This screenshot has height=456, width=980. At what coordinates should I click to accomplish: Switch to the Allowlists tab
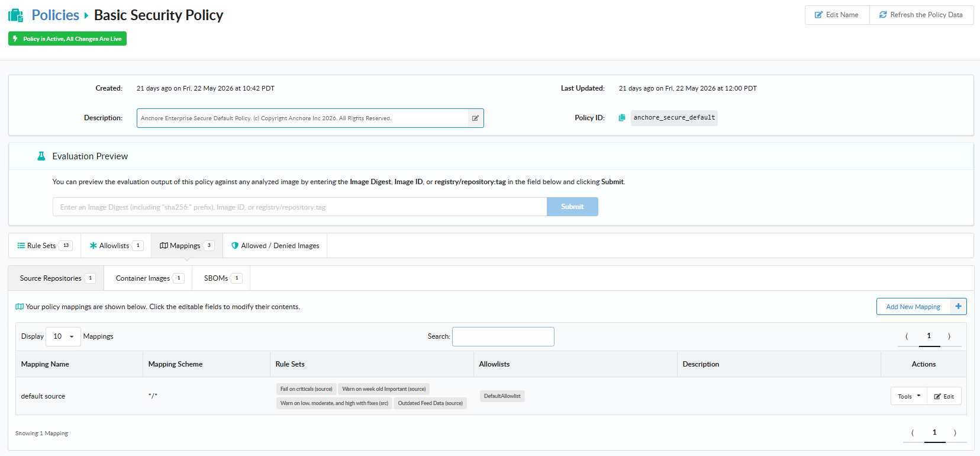click(x=116, y=246)
